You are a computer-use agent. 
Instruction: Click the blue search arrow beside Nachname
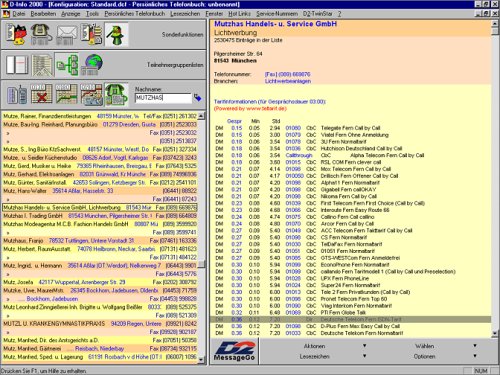click(198, 98)
